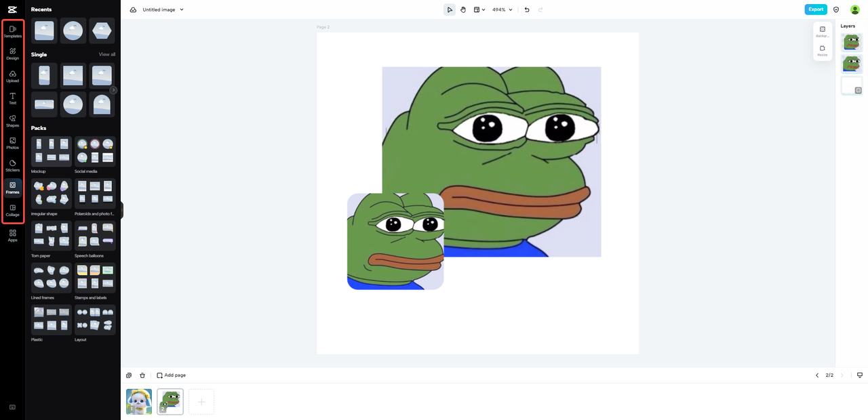This screenshot has width=868, height=420.
Task: Click the shield icon beside Export
Action: pos(836,9)
